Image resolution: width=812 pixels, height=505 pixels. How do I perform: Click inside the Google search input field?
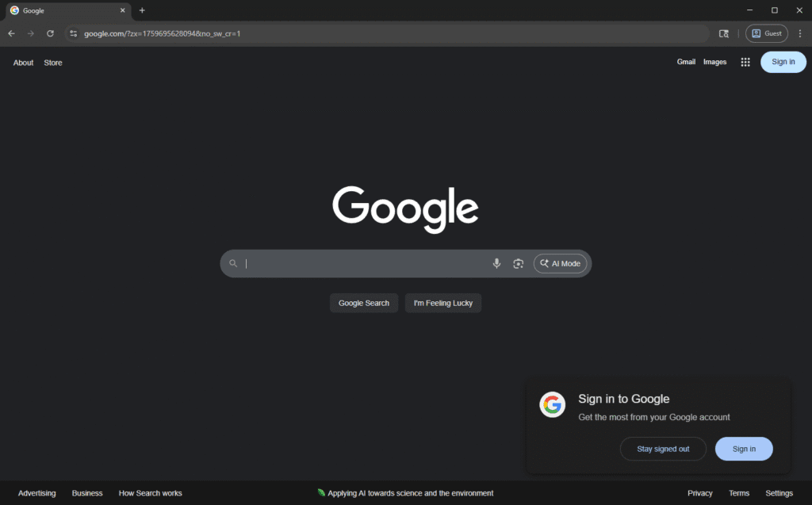point(357,262)
